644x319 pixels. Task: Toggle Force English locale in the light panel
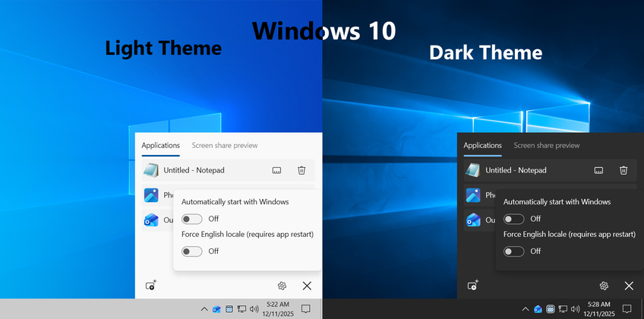tap(192, 251)
